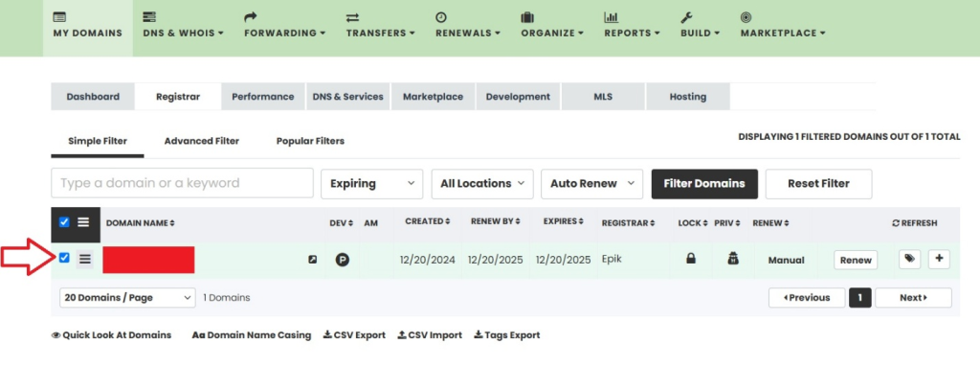980x367 pixels.
Task: Sort by Renew By column
Action: [496, 221]
